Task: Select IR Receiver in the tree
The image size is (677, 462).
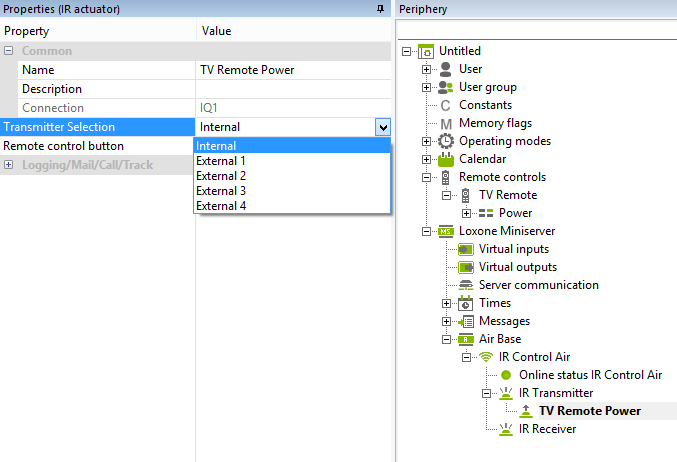Action: (x=547, y=429)
